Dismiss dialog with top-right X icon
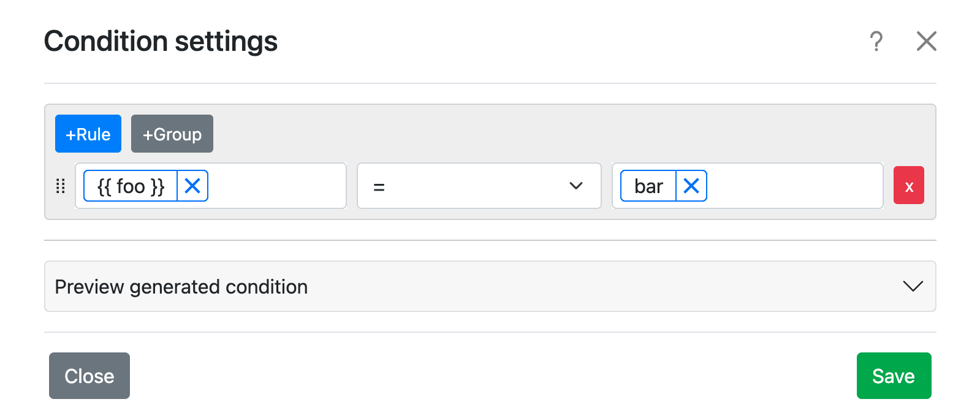This screenshot has height=418, width=980. coord(926,42)
